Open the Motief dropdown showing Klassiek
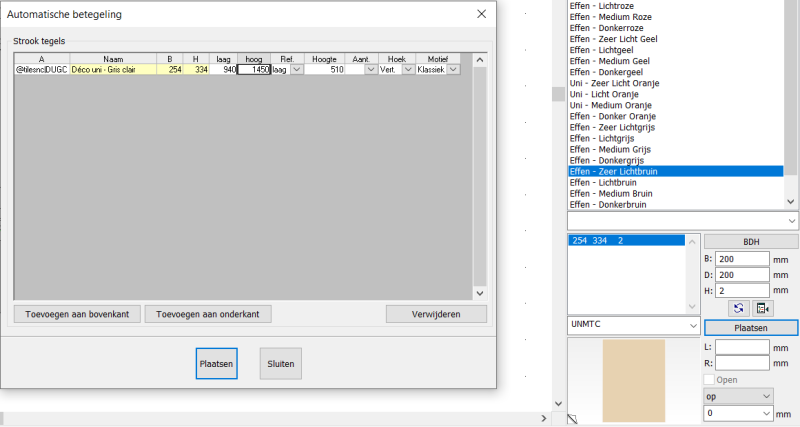Screen dimensions: 800x427 click(453, 69)
